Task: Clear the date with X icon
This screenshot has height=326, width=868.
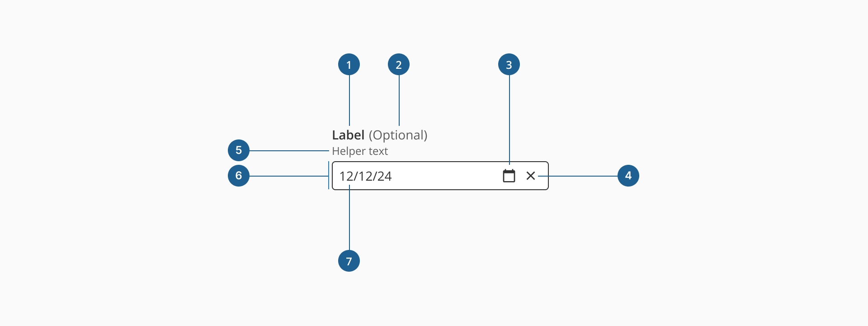Action: coord(531,176)
